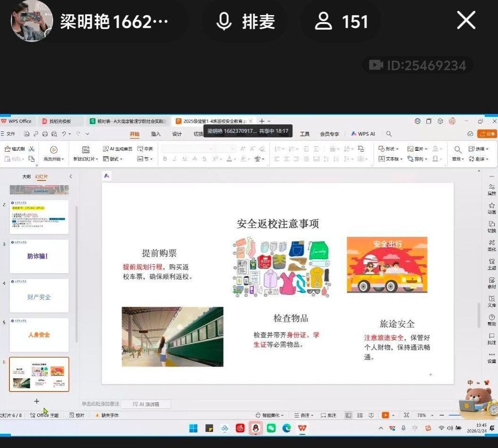
Task: Select the 设计 ribbon tab
Action: click(177, 134)
